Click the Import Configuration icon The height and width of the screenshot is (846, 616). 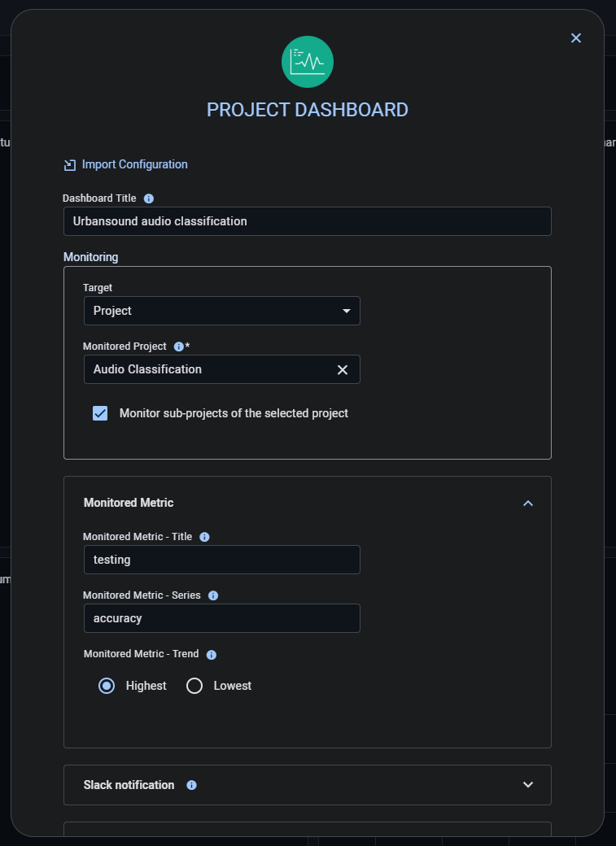click(69, 164)
